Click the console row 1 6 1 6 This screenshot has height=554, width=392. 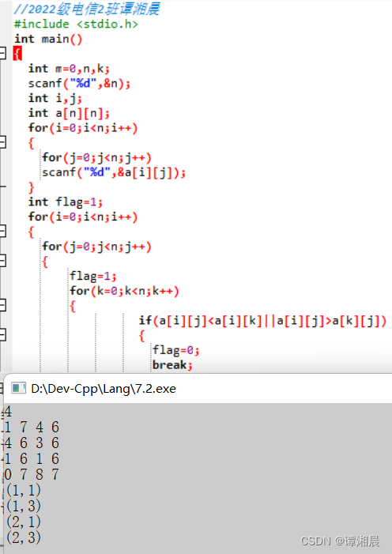32,458
